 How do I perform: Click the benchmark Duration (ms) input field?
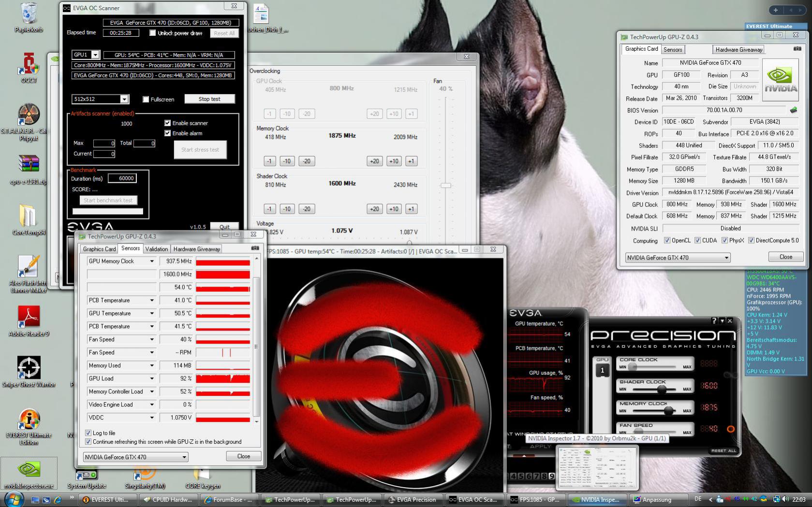tap(122, 178)
